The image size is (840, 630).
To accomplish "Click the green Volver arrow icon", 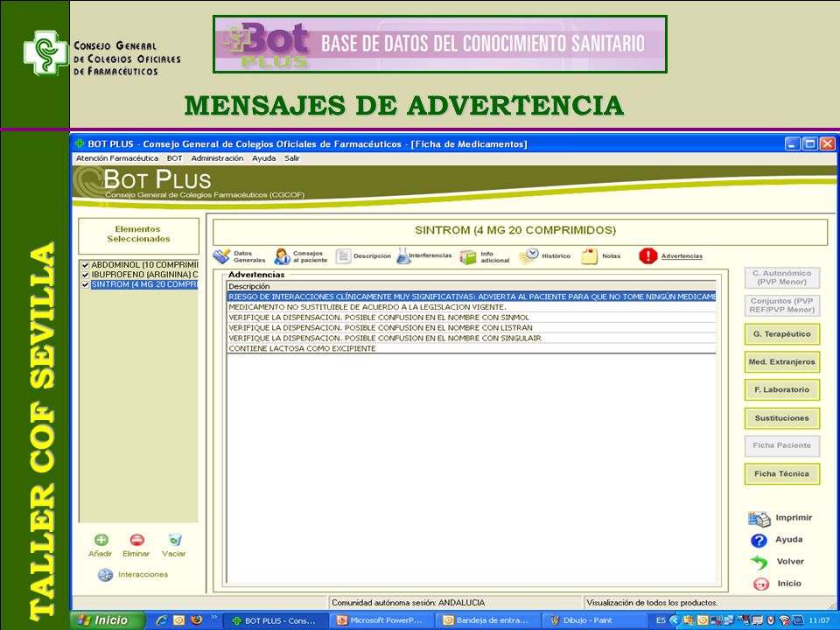I will pos(759,562).
